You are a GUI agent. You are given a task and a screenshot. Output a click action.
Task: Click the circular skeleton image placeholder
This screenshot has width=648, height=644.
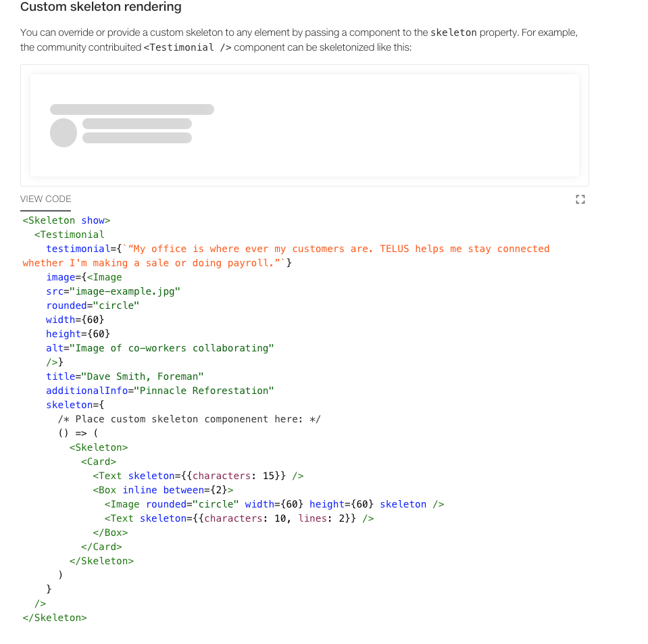coord(63,132)
